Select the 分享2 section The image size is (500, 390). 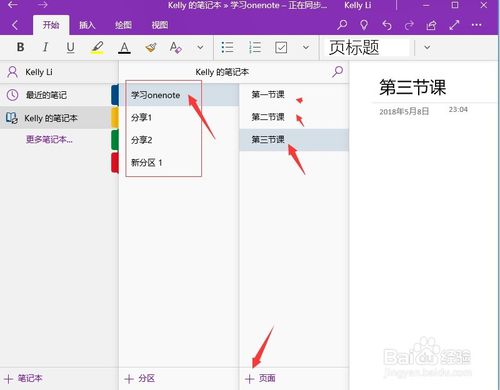[179, 140]
